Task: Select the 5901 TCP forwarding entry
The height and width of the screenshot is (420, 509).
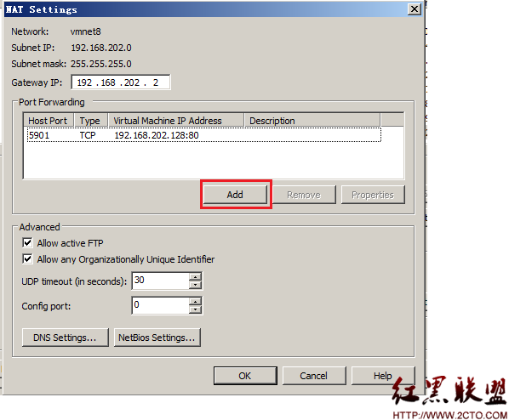Action: coord(204,135)
